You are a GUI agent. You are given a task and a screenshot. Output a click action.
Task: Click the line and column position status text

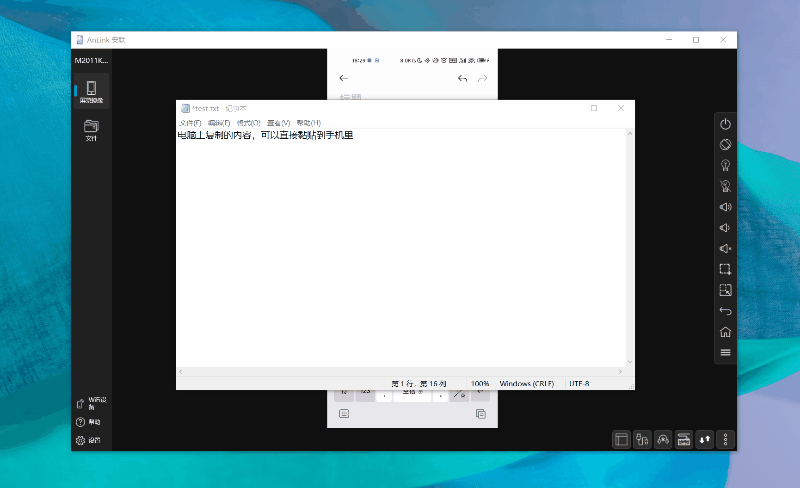[x=418, y=383]
